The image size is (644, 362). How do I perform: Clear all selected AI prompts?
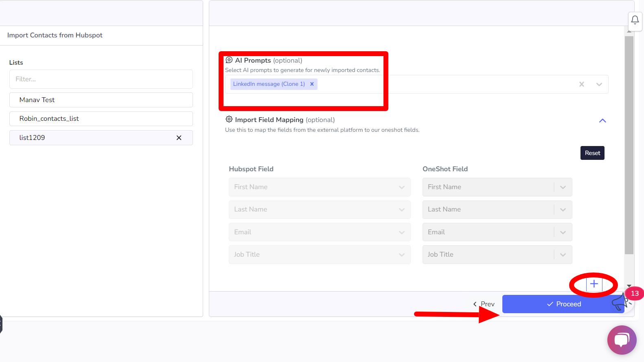coord(582,84)
